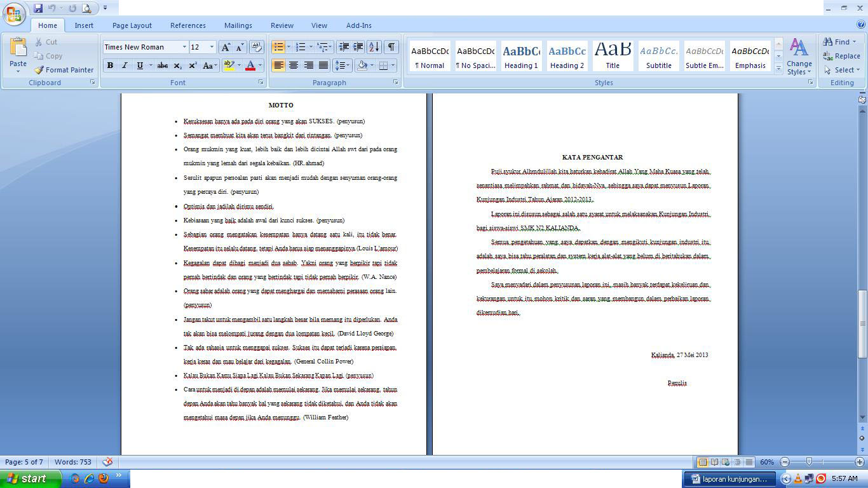Increase indent

pyautogui.click(x=358, y=47)
